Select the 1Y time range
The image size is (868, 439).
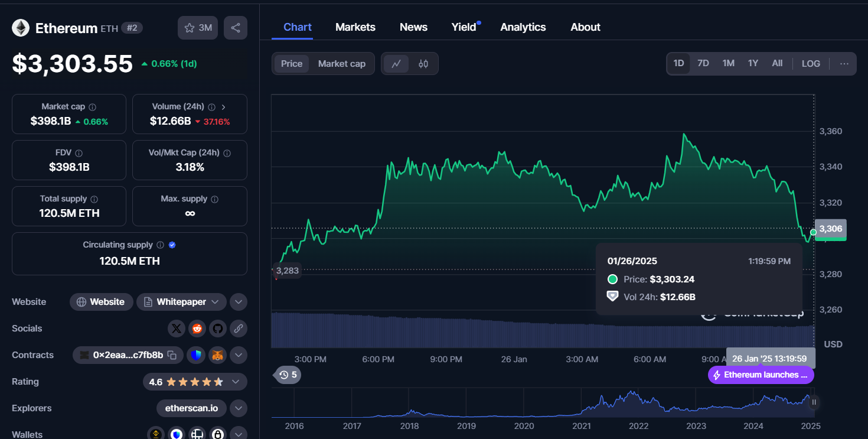753,64
